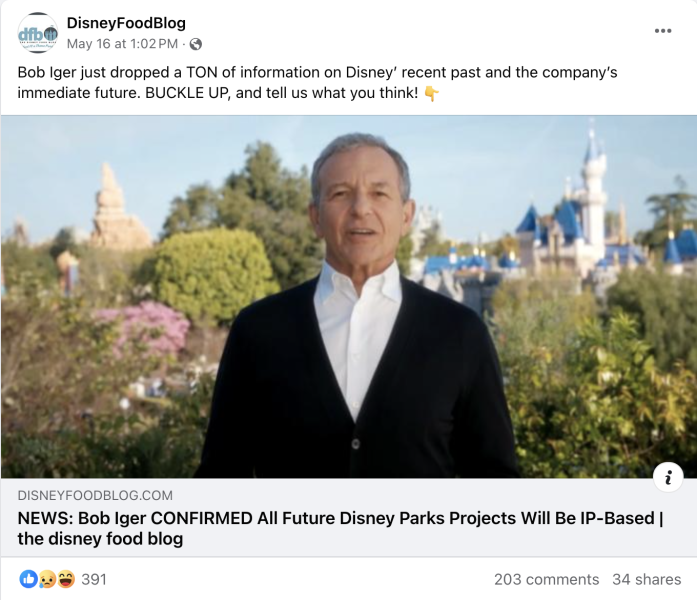Click the public globe privacy icon

196,44
